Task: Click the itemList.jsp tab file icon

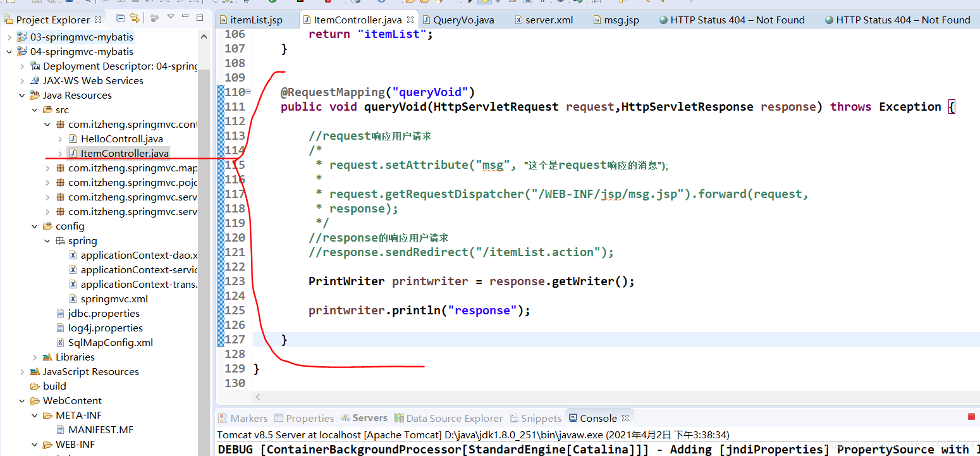Action: (x=223, y=20)
